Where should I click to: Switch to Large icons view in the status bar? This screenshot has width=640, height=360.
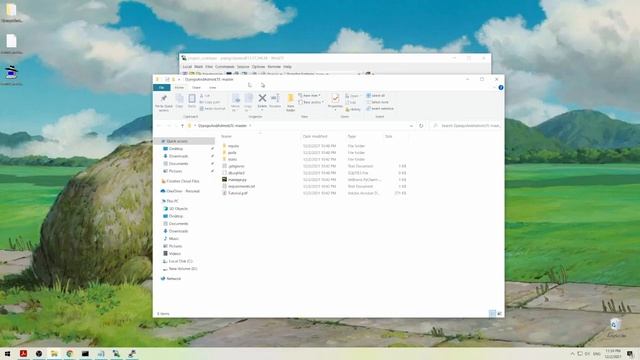pos(500,313)
